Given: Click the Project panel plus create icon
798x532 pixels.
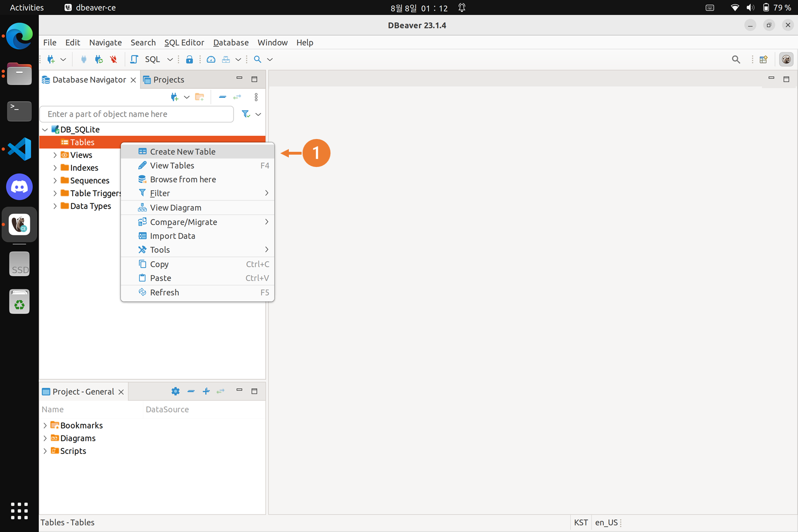Looking at the screenshot, I should 206,391.
